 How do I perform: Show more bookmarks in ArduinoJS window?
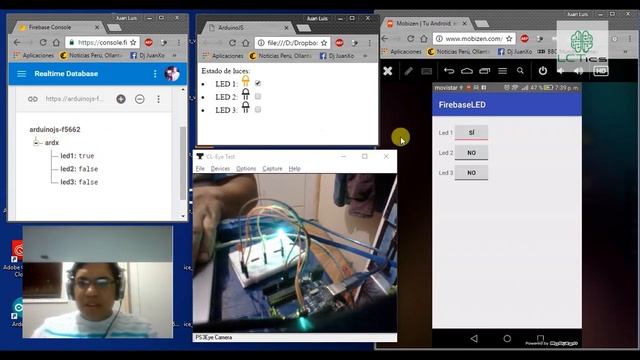(x=365, y=56)
